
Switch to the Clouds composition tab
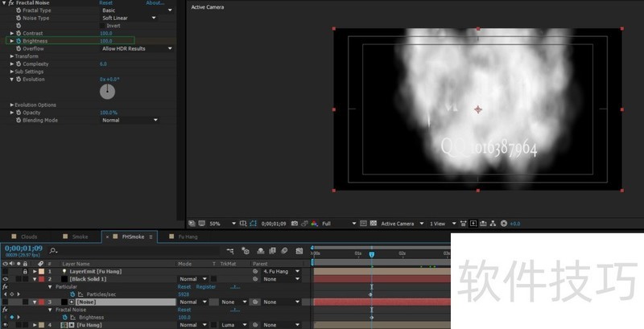click(x=28, y=236)
